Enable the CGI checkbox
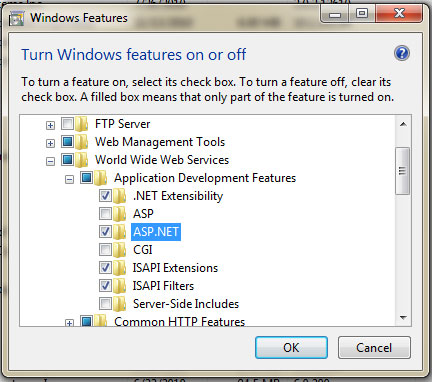The image size is (432, 382). pyautogui.click(x=105, y=250)
